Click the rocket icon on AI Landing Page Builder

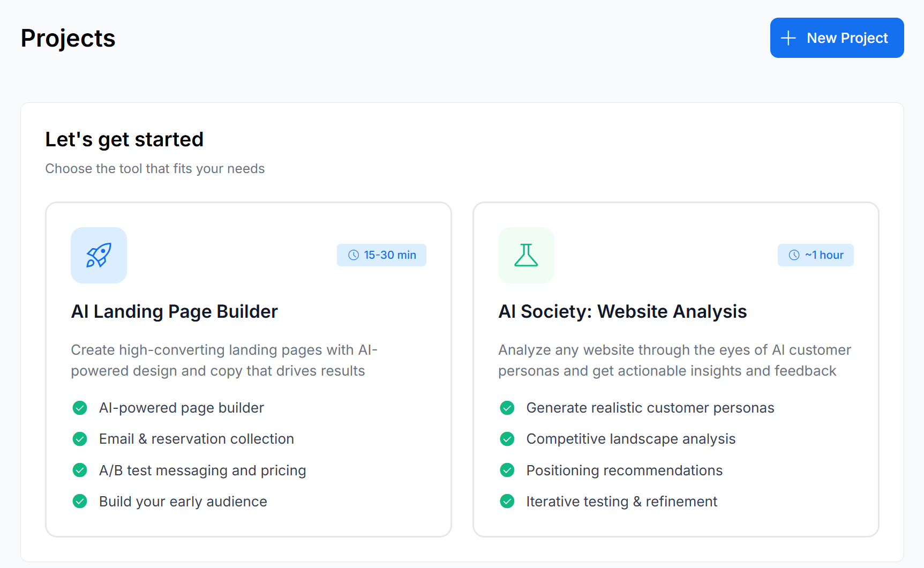point(99,256)
